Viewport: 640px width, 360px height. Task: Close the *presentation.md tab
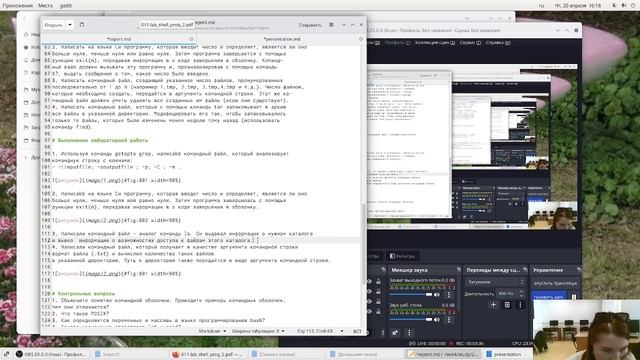point(360,39)
